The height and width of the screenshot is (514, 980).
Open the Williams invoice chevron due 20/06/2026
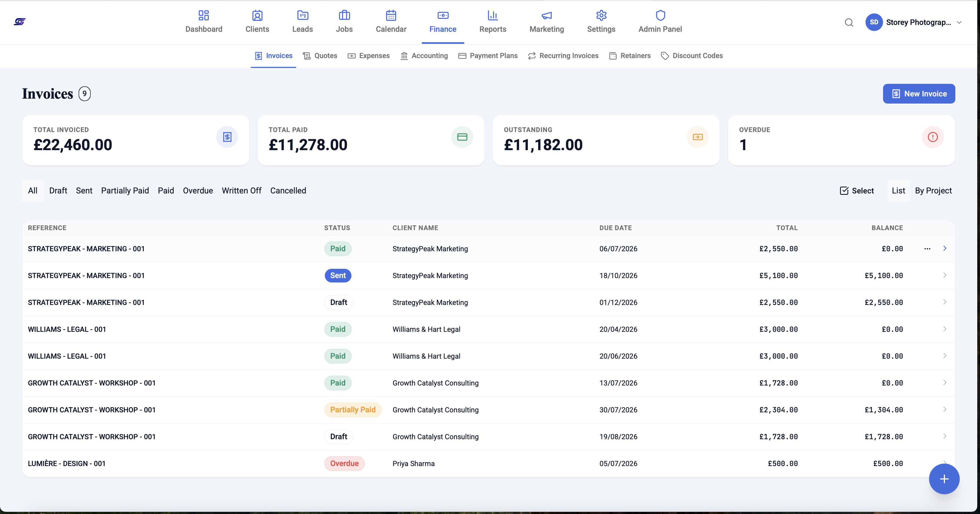(x=945, y=356)
